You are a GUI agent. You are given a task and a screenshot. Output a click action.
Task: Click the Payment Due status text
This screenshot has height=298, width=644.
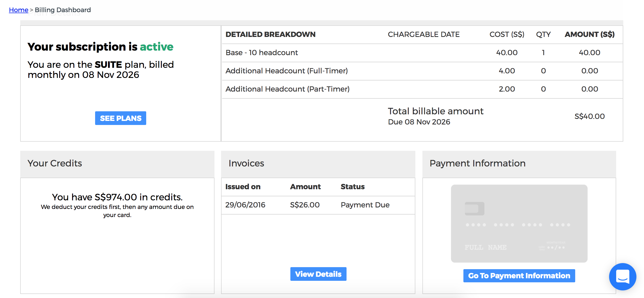[x=365, y=205]
